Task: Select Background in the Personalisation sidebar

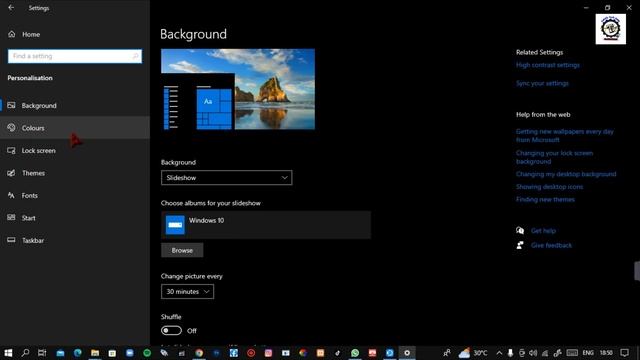Action: [75, 105]
